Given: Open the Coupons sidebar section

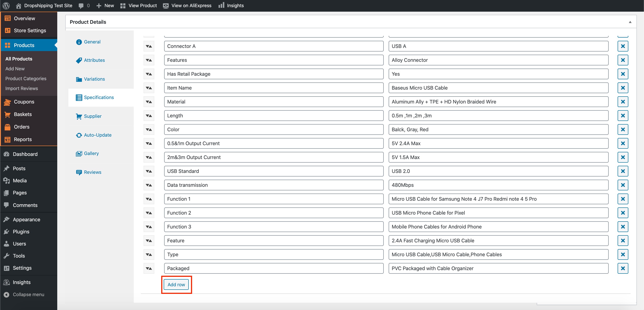Looking at the screenshot, I should [24, 102].
